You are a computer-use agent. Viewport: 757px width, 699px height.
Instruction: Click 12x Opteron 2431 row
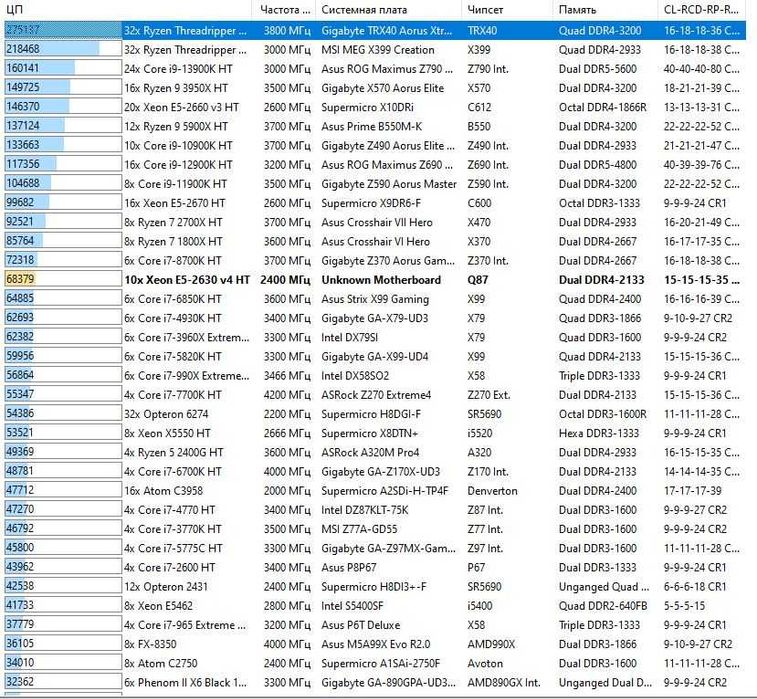(x=375, y=587)
